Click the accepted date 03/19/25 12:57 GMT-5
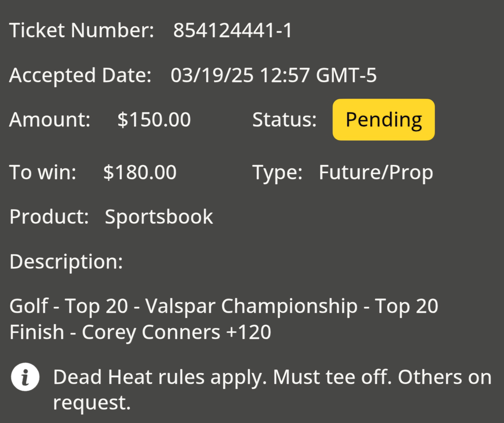Viewport: 504px width, 423px height. coord(274,75)
